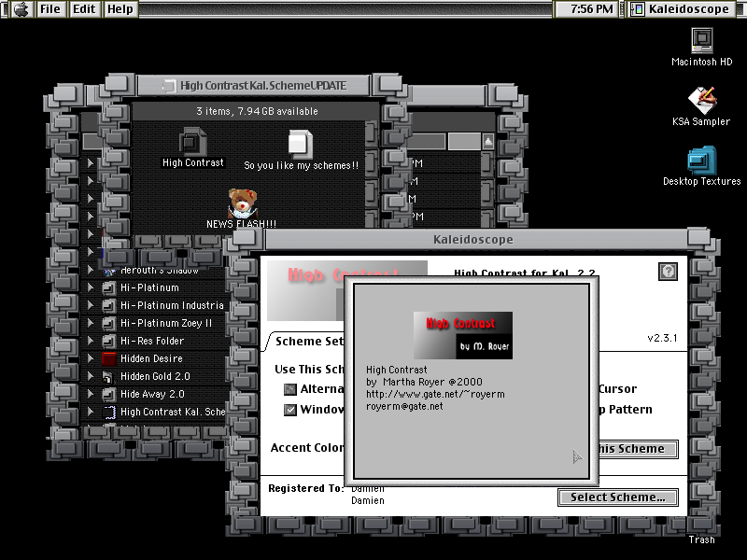
Task: Select the "Hide Away 2.0" name text
Action: [x=152, y=394]
